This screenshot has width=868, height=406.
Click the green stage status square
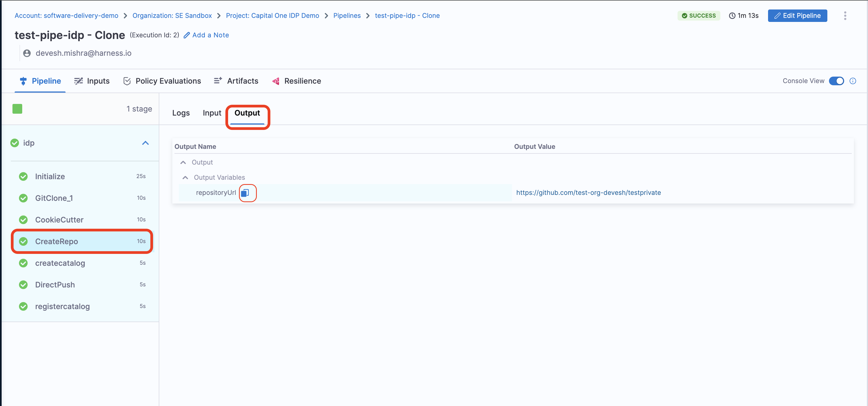click(17, 109)
